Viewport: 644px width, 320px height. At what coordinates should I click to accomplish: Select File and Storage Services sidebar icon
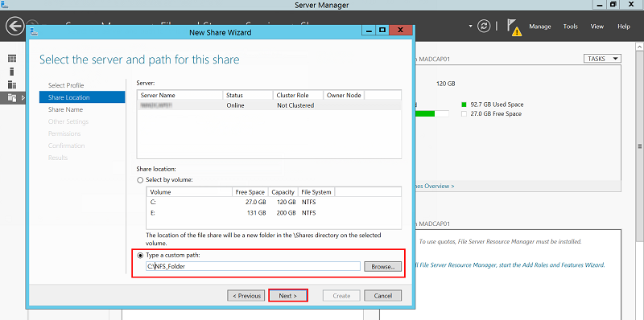tap(12, 97)
